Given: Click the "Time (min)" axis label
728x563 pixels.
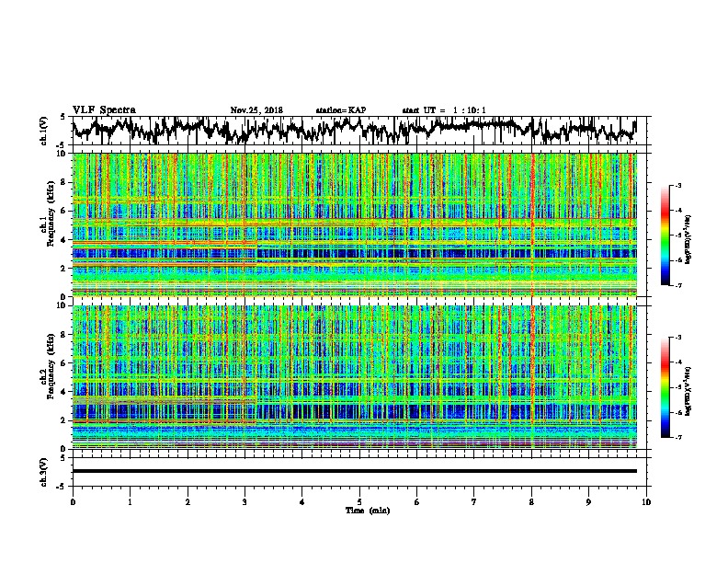Looking at the screenshot, I should [368, 511].
